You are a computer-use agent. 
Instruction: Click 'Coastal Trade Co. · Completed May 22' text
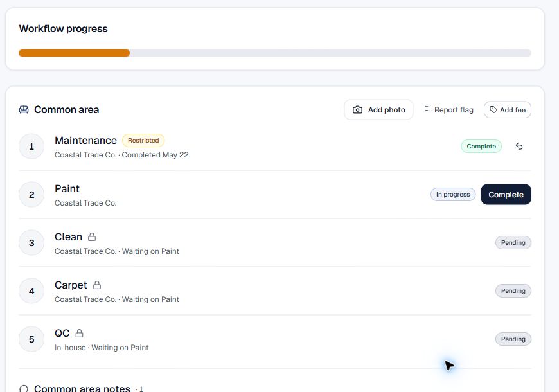point(121,155)
